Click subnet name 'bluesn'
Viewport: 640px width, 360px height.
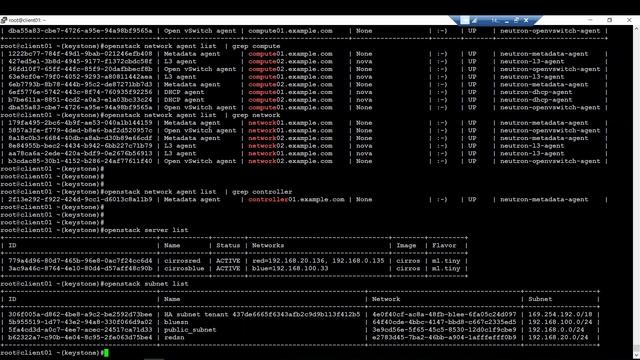[x=176, y=322]
